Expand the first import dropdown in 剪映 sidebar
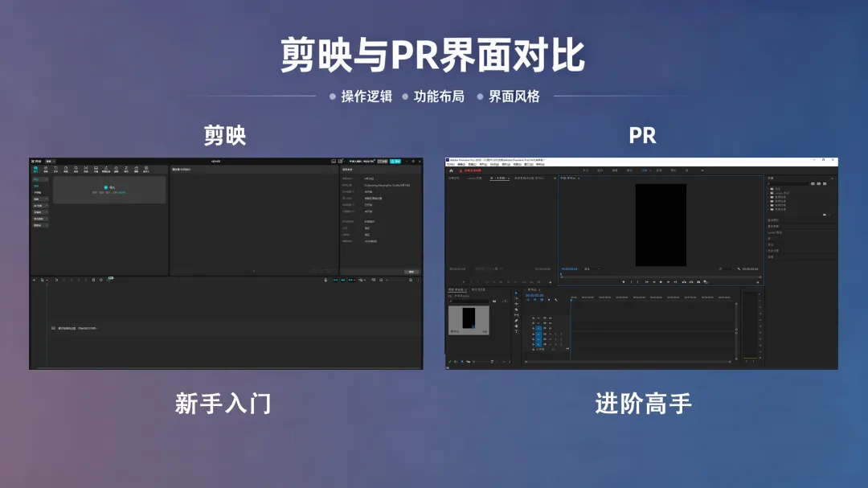868x488 pixels. pyautogui.click(x=40, y=179)
